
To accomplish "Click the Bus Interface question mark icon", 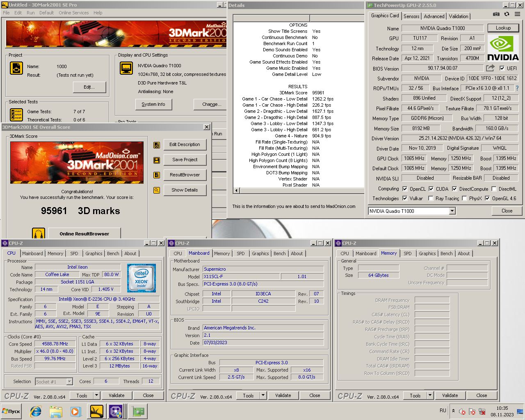I will tap(517, 88).
